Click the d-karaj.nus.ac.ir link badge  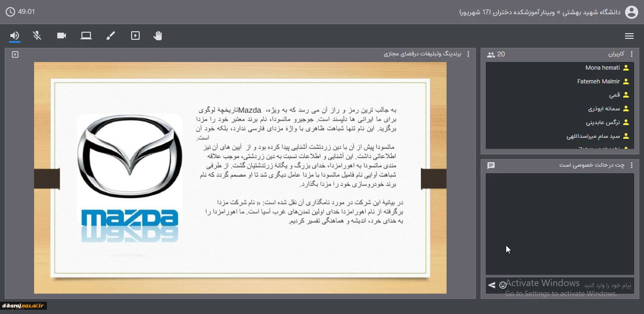24,306
